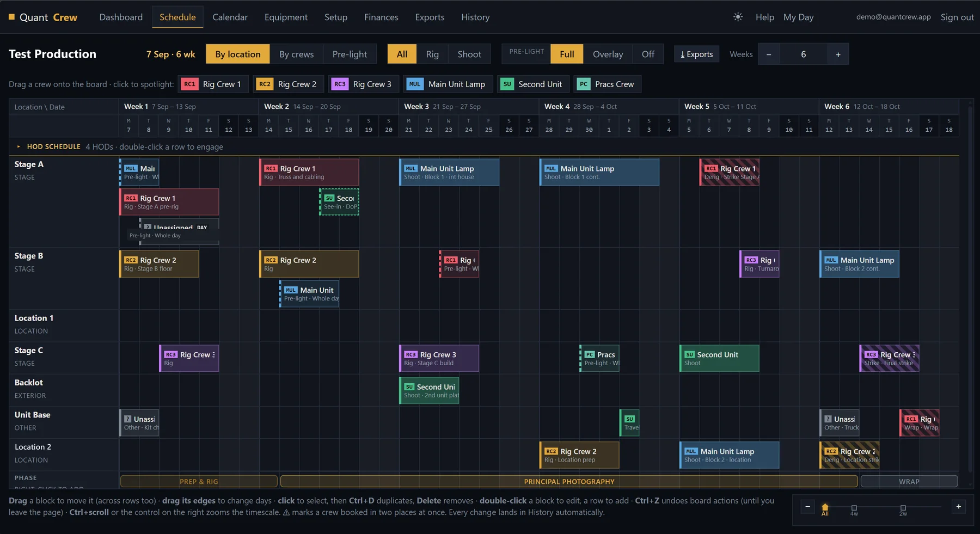This screenshot has width=980, height=534.
Task: Click the Location 1 row header
Action: click(64, 324)
